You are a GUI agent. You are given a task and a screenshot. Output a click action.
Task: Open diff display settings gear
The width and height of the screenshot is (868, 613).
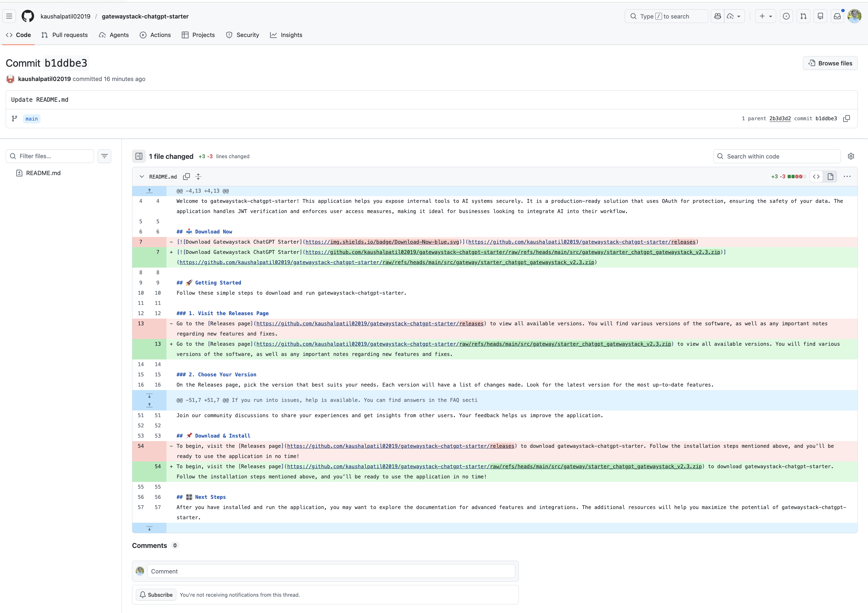pyautogui.click(x=851, y=156)
